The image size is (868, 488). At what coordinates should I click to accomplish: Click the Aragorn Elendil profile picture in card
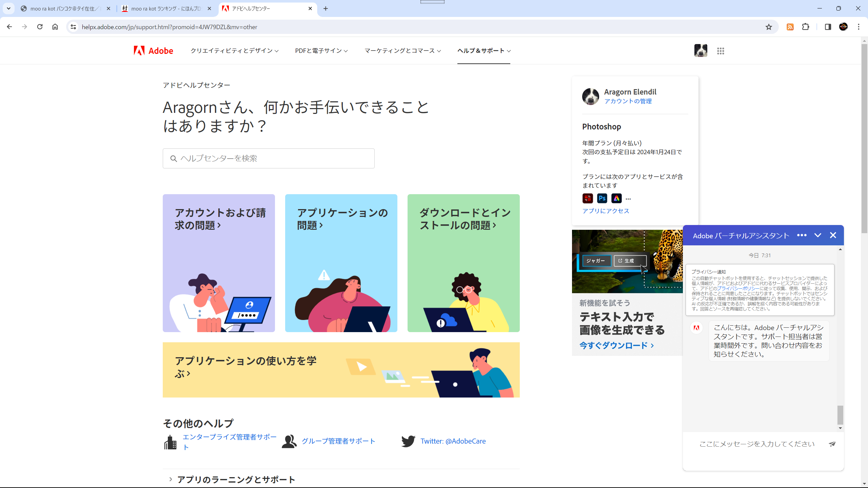point(591,96)
